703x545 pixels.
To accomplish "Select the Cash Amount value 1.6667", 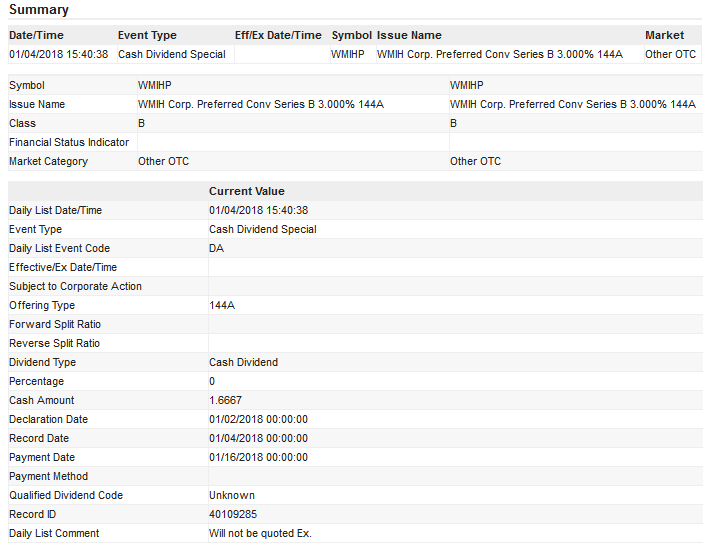I will pos(225,400).
